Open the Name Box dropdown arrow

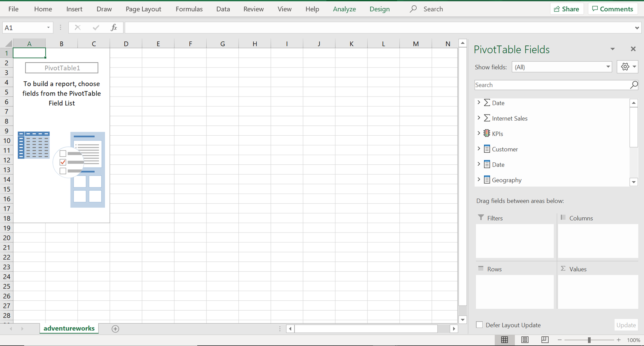48,28
